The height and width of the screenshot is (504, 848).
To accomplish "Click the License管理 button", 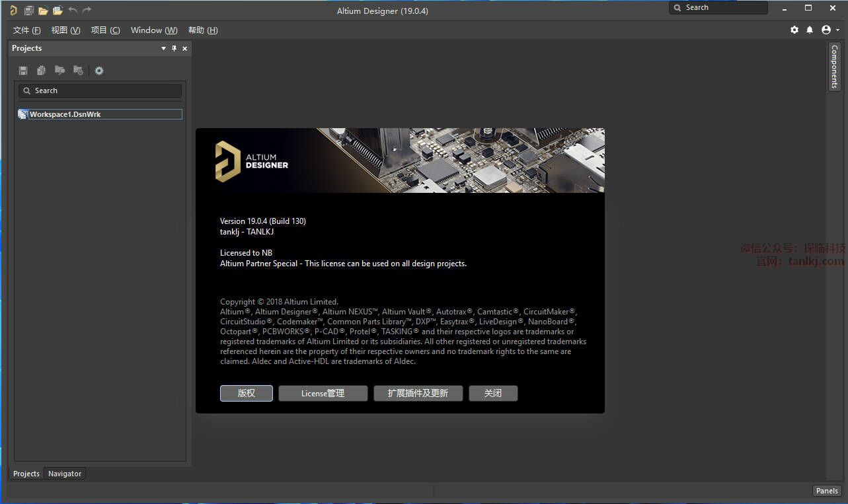I will pyautogui.click(x=323, y=393).
